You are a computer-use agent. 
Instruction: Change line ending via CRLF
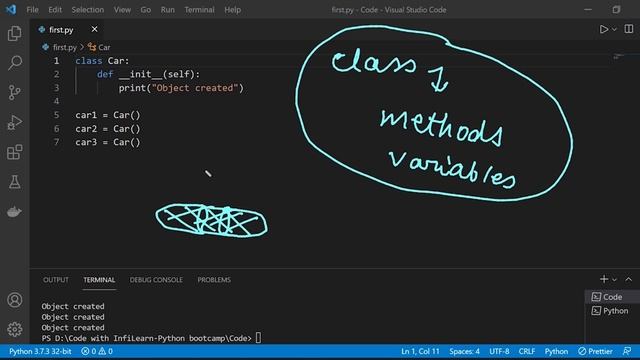(x=527, y=351)
